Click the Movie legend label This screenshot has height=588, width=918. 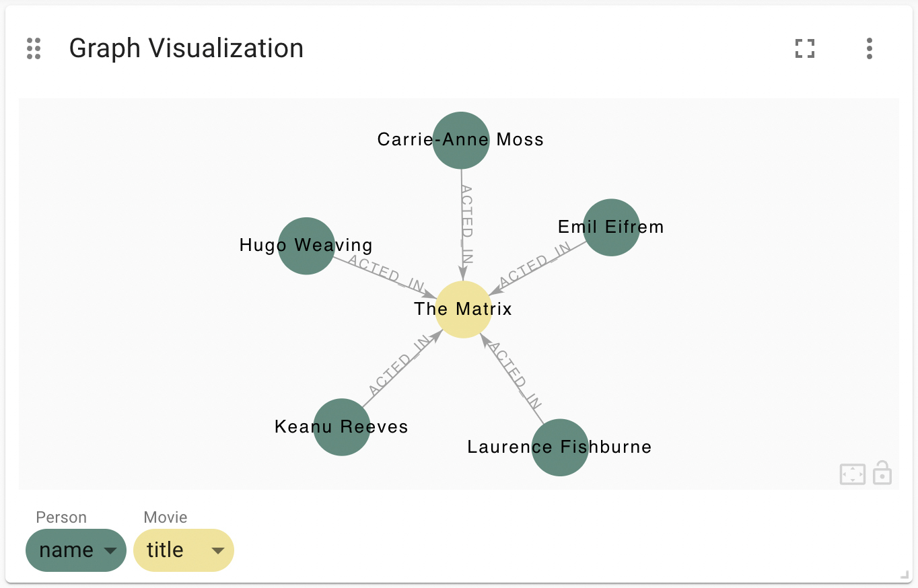tap(166, 517)
